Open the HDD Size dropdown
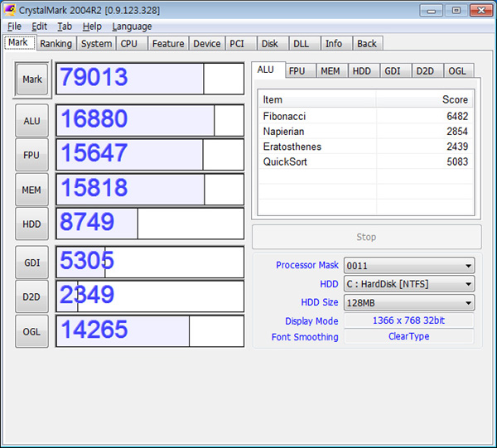This screenshot has width=497, height=448. pyautogui.click(x=409, y=302)
